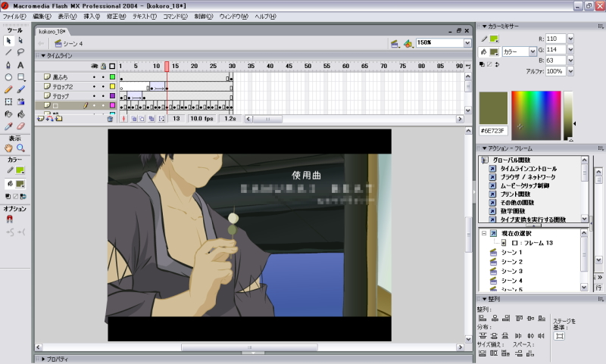606x364 pixels.
Task: Click the mixer fill color swatch
Action: tap(494, 51)
